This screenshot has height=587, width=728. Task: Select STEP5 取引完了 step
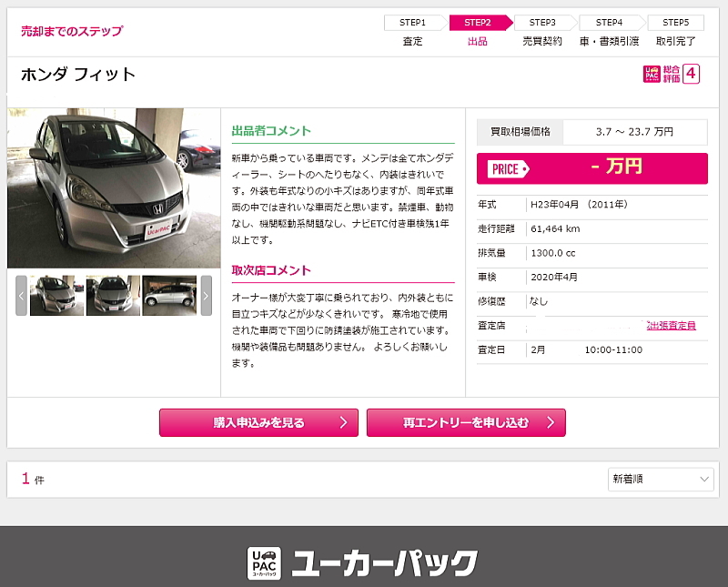click(675, 32)
